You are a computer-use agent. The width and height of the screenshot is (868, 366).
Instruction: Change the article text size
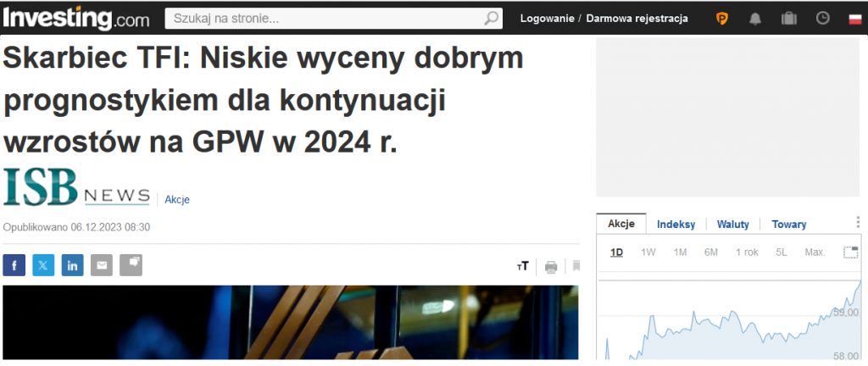(x=522, y=267)
